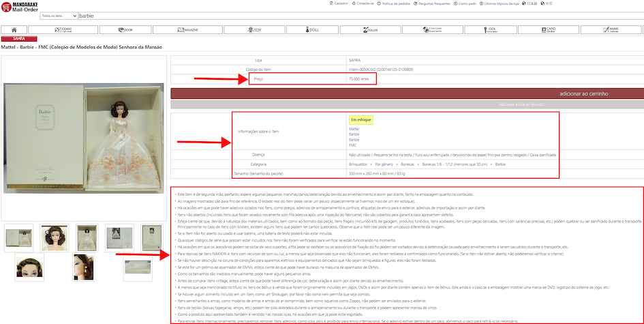The image size is (644, 324).
Task: Open Perguntas frequentes
Action: (x=432, y=3)
